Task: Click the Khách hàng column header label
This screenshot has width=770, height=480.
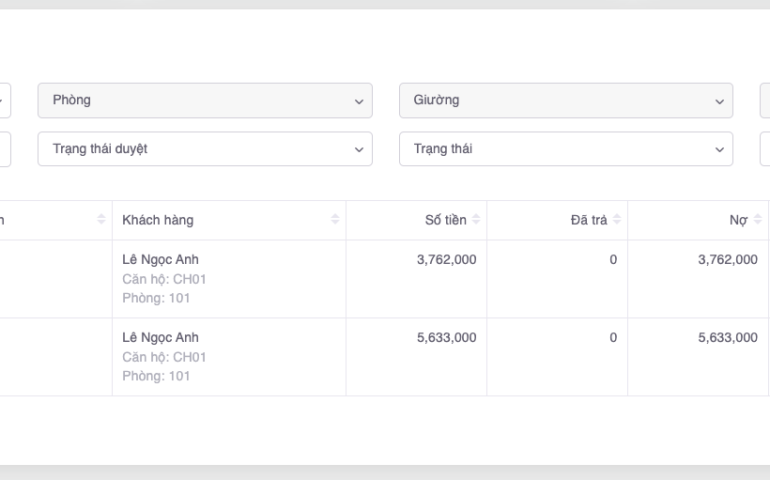Action: 158,220
